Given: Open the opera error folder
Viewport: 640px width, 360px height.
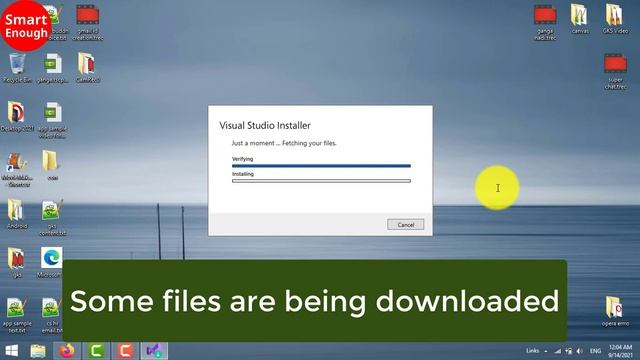Looking at the screenshot, I should [615, 311].
